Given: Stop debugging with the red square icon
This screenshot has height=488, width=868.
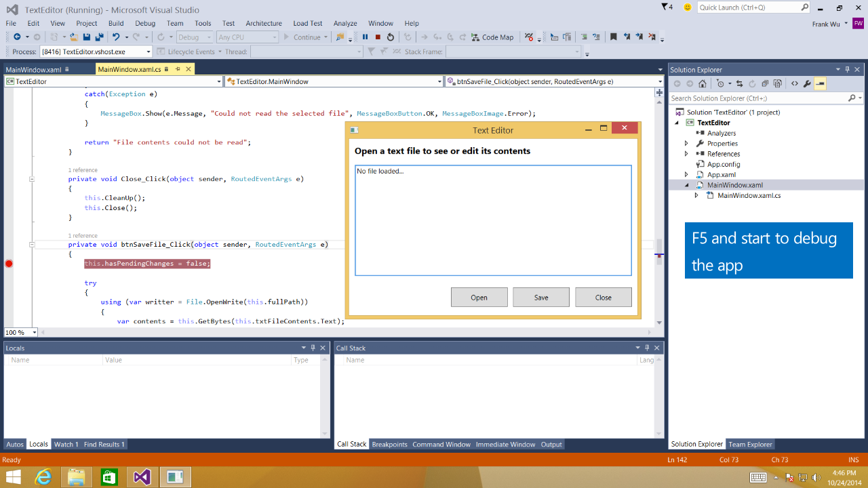Looking at the screenshot, I should (x=378, y=37).
